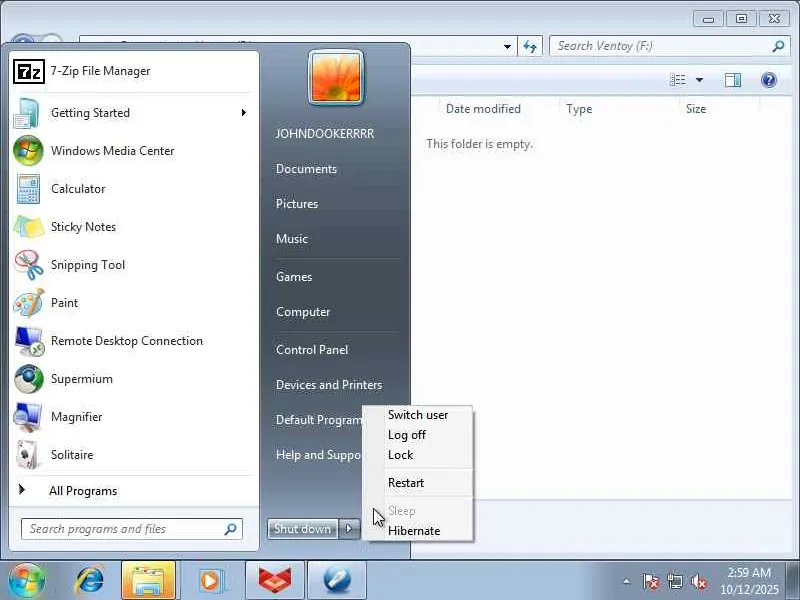Viewport: 800px width, 600px height.
Task: Show hidden tray icons arrow
Action: [x=627, y=581]
